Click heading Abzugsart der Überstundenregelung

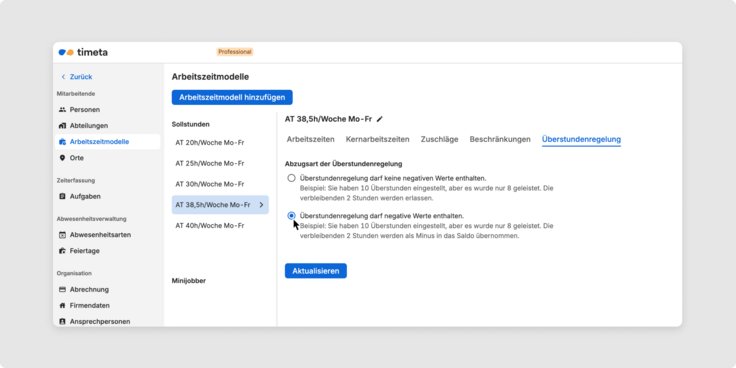click(x=344, y=164)
